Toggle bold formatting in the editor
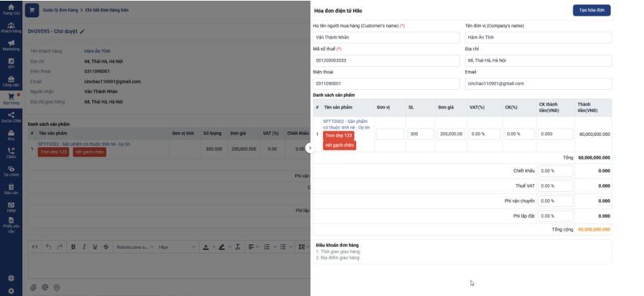 click(x=73, y=246)
